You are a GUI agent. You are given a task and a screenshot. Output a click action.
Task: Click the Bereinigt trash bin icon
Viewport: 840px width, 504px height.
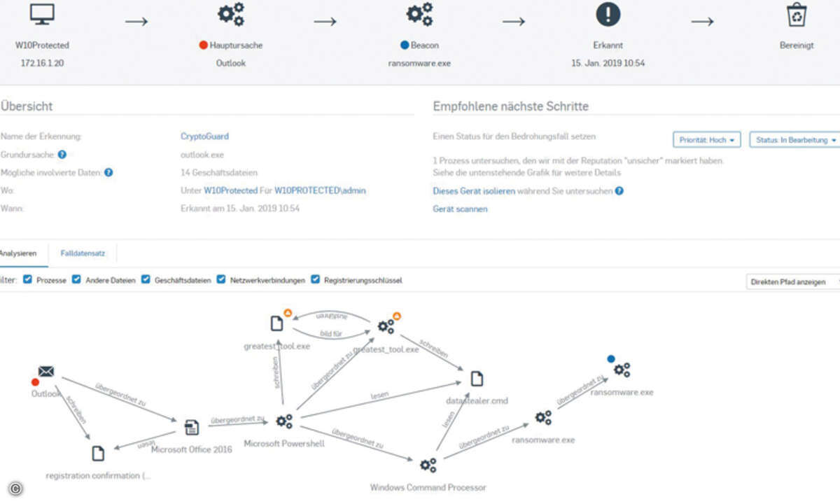click(x=797, y=15)
